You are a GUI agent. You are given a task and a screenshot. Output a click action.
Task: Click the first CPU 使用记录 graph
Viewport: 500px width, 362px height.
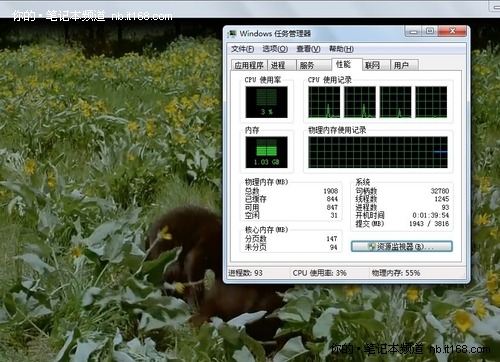[324, 102]
